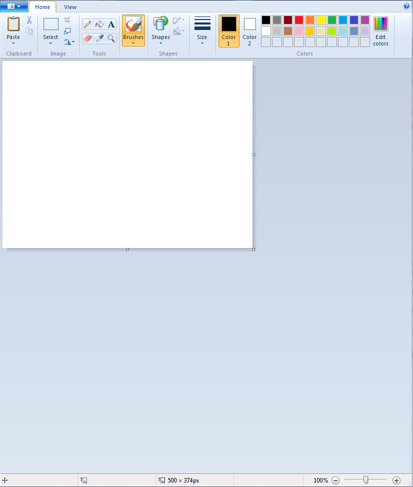Expand the Size dropdown arrow

202,43
